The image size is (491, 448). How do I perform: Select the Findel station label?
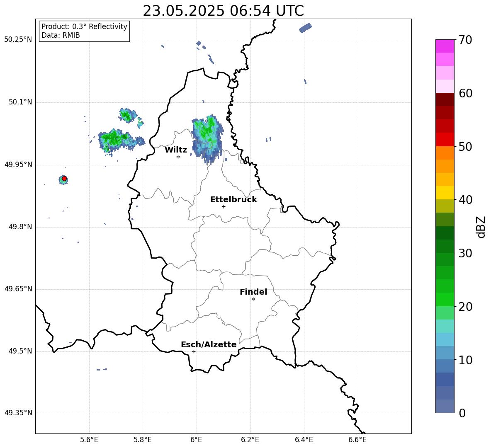point(253,292)
